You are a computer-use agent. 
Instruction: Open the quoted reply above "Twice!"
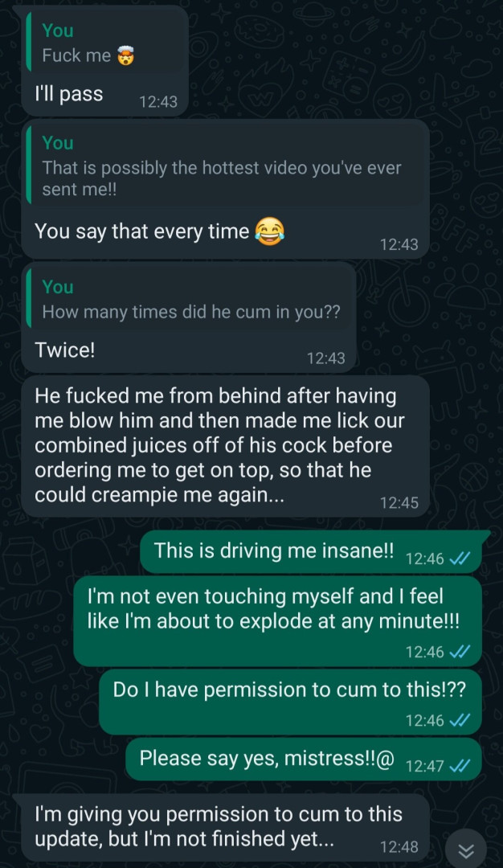pyautogui.click(x=189, y=299)
